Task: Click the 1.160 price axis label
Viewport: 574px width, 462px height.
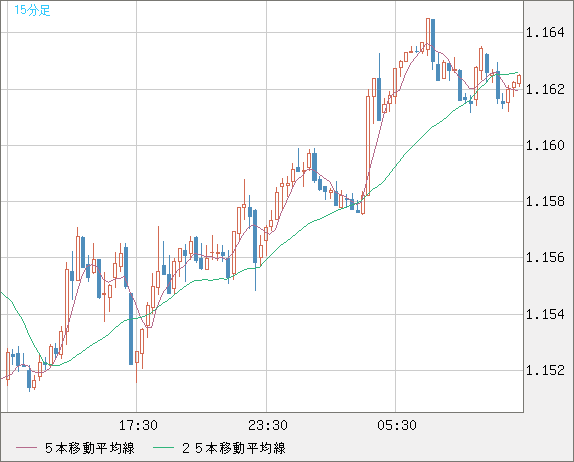Action: coord(545,145)
